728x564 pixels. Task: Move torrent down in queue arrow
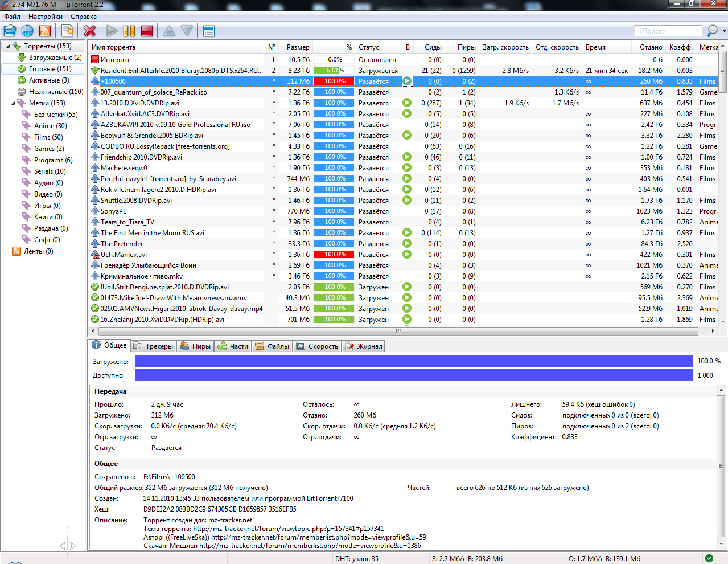click(x=187, y=31)
